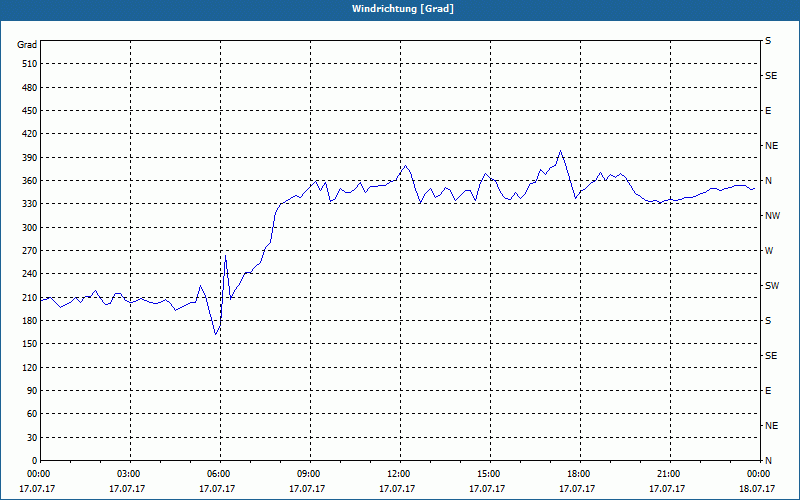Click the 09:00 time label

310,474
